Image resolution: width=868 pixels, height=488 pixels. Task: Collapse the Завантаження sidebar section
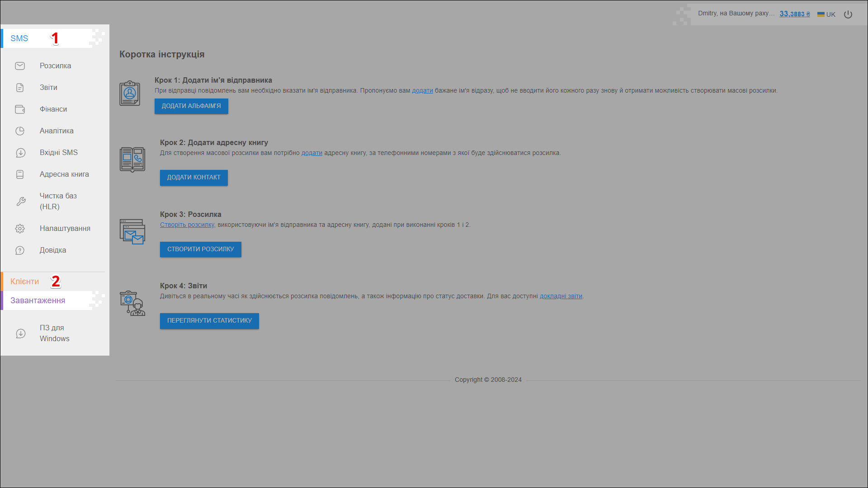coord(38,300)
